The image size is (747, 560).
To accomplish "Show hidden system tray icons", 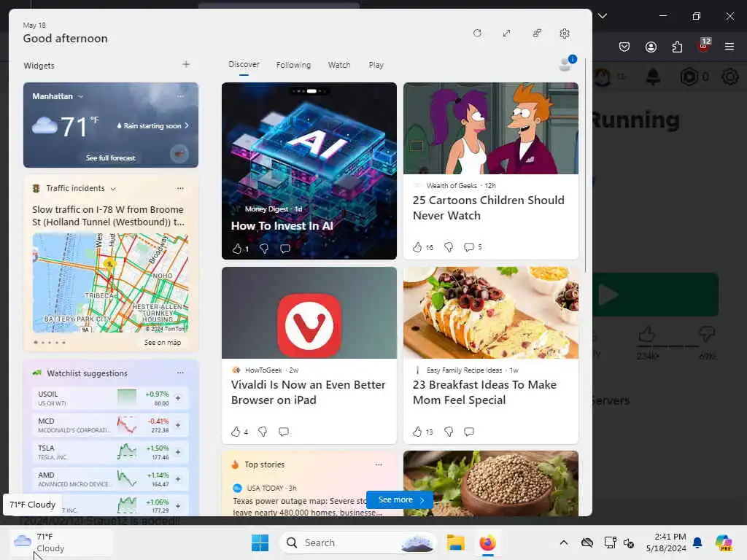I will coord(564,542).
